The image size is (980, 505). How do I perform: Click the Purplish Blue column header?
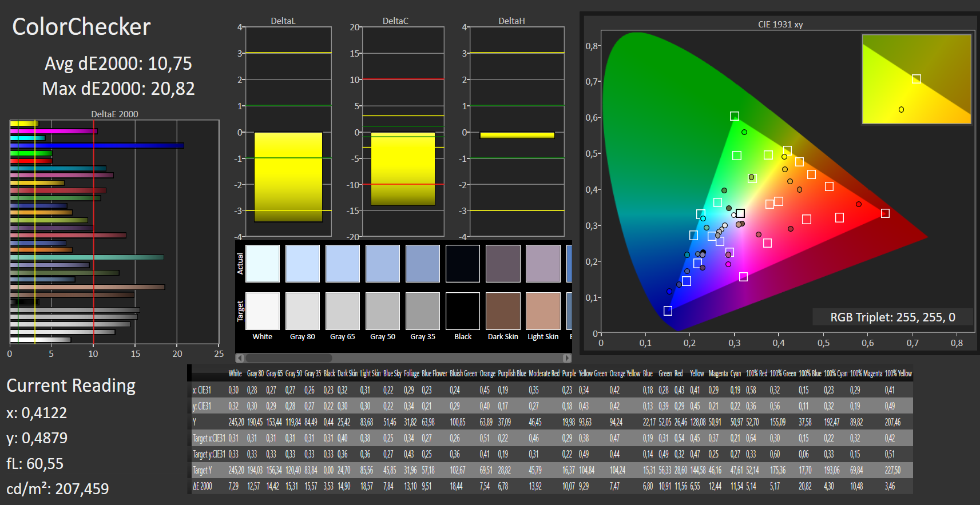click(512, 373)
